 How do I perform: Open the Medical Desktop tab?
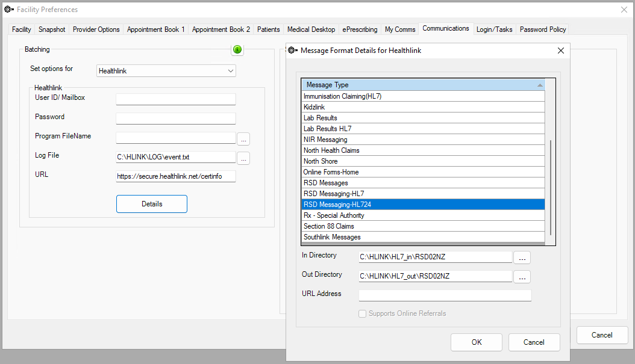click(311, 29)
